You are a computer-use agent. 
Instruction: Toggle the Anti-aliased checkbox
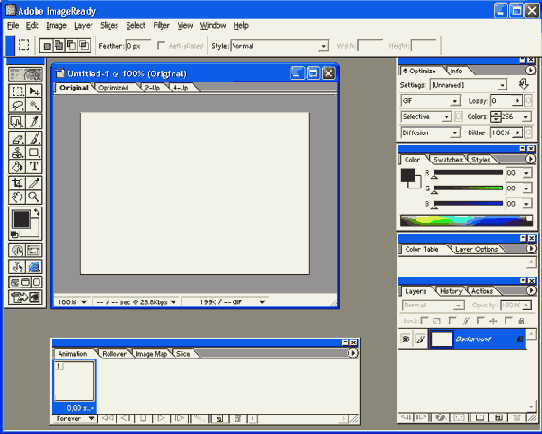pyautogui.click(x=161, y=46)
